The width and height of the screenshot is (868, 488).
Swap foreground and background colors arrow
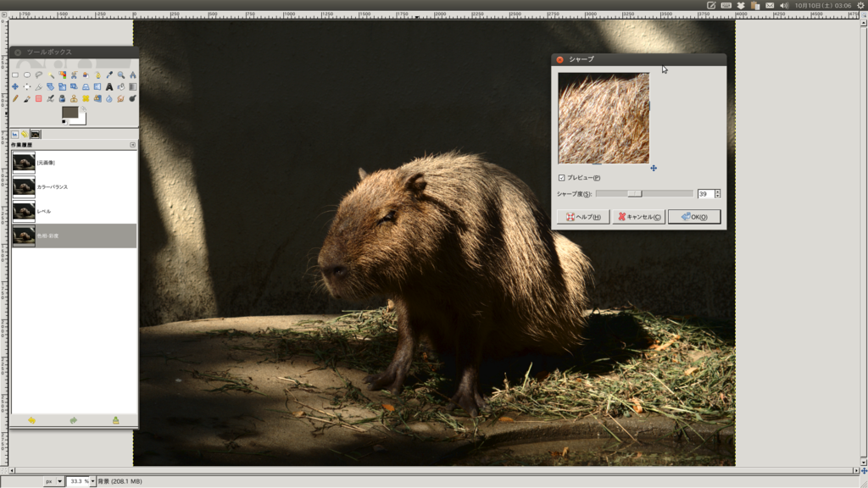[x=83, y=109]
